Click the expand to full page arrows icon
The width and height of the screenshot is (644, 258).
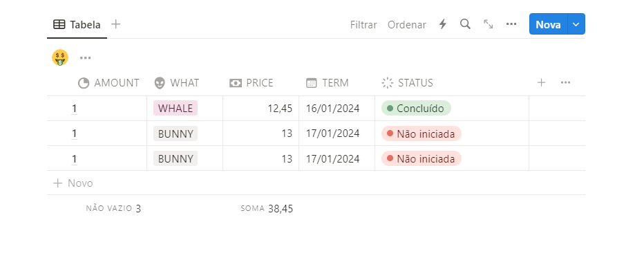point(489,24)
